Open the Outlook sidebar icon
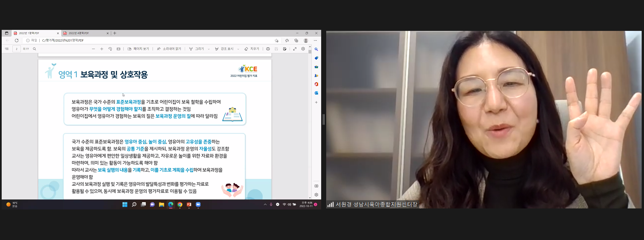Viewport: 644px width, 240px height. 316,93
